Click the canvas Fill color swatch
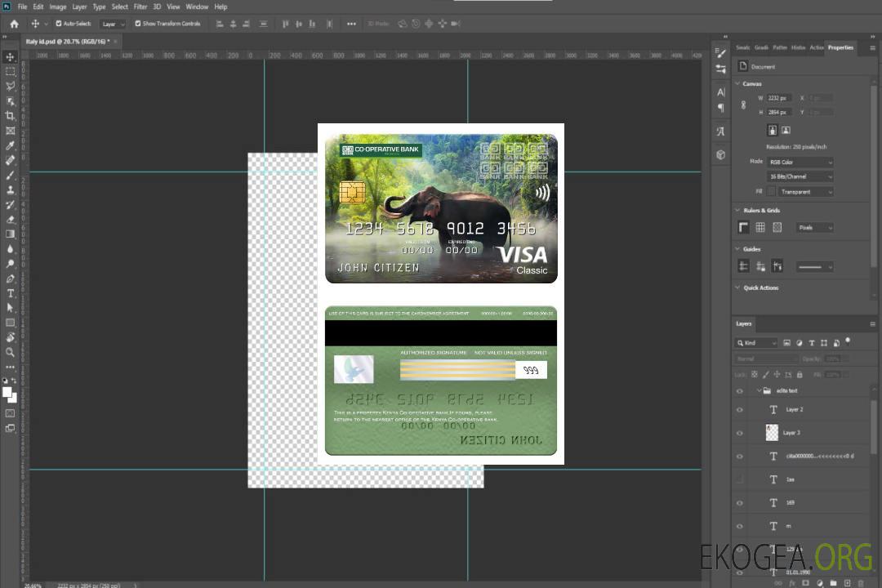This screenshot has height=588, width=882. tap(771, 192)
